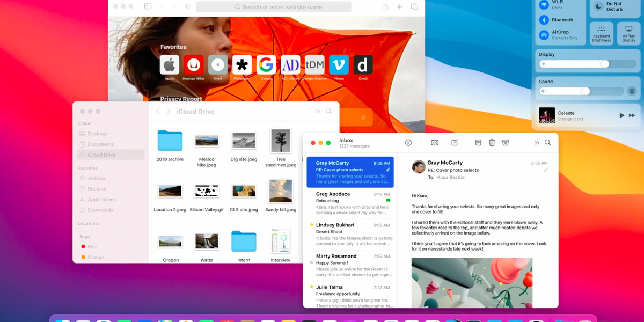Image resolution: width=644 pixels, height=322 pixels.
Task: Skip forward past the Celeste track
Action: pyautogui.click(x=632, y=115)
